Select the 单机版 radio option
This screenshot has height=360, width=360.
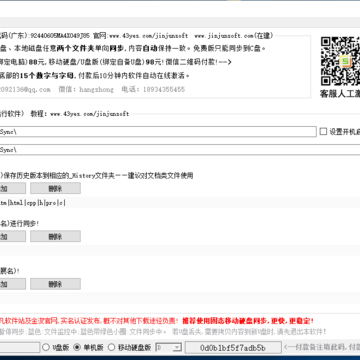point(77,347)
